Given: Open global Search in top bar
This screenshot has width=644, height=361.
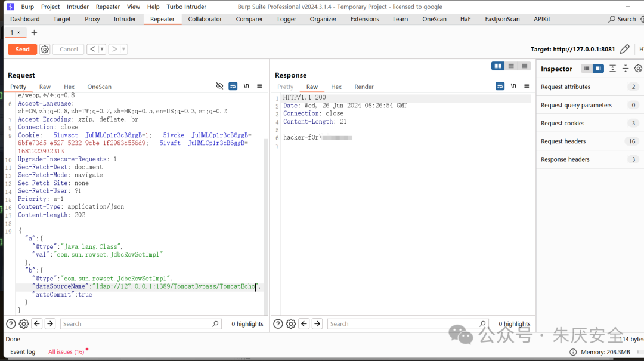Looking at the screenshot, I should point(622,19).
